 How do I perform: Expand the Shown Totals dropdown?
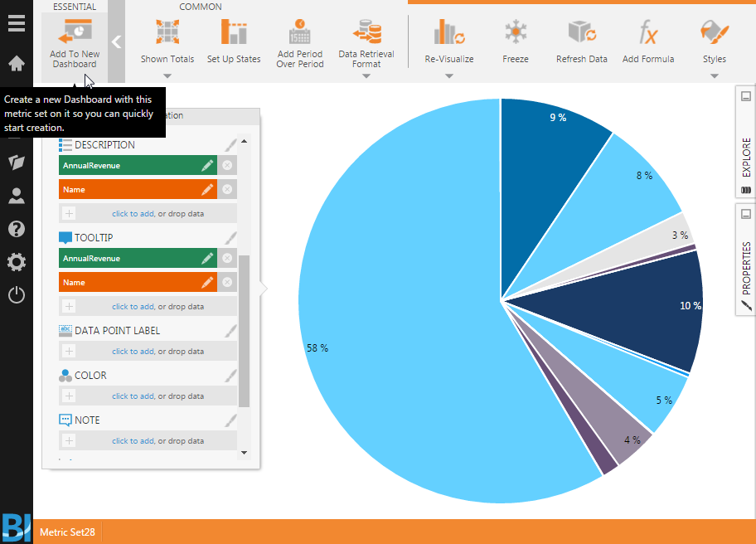pyautogui.click(x=167, y=76)
